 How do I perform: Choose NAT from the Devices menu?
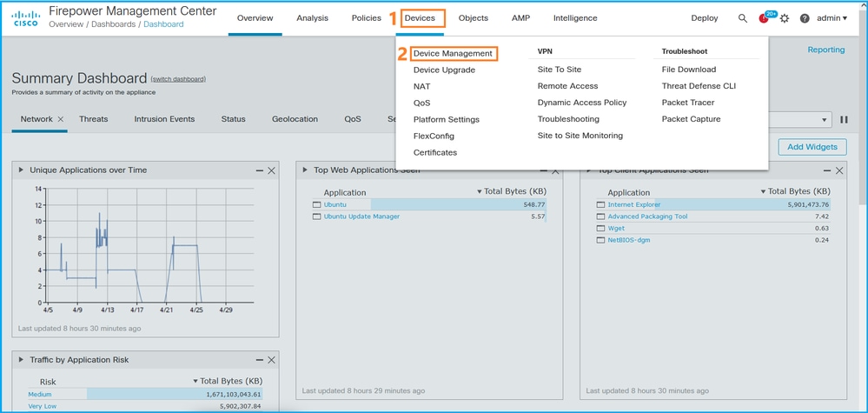click(421, 86)
